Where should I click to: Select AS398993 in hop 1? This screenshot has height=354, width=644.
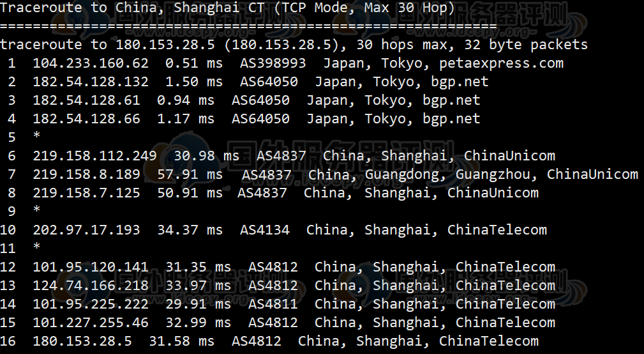click(x=273, y=63)
